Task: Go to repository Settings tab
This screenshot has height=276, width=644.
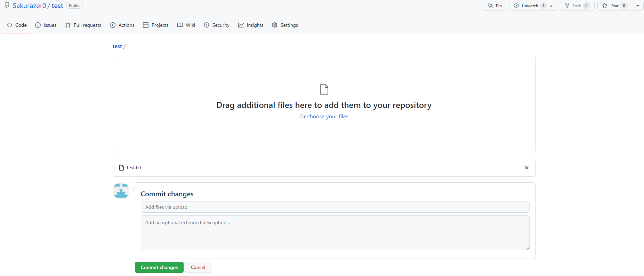Action: 285,25
